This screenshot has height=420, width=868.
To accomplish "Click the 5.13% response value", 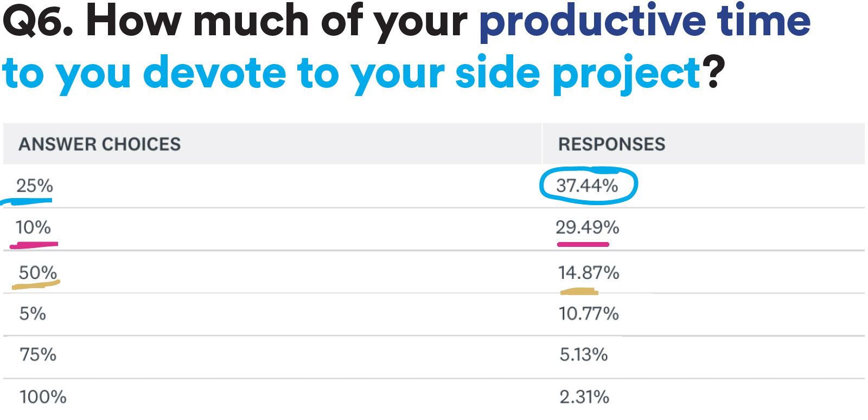I will pos(583,355).
